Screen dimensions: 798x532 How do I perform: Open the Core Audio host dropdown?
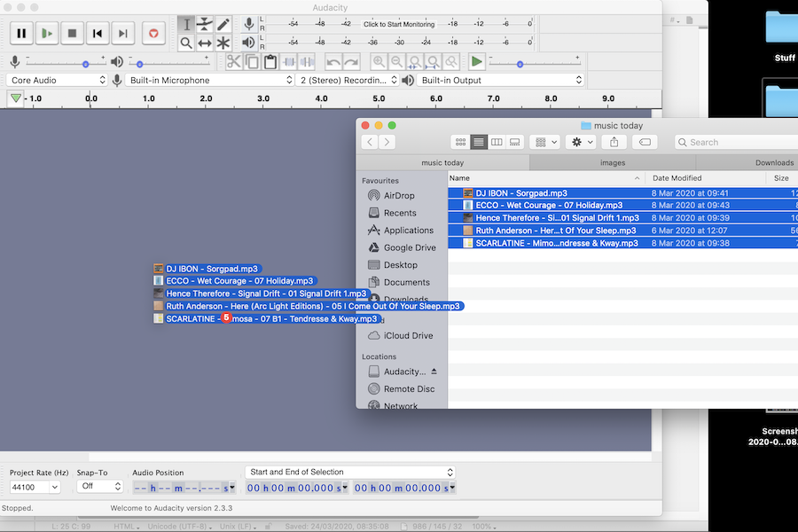click(57, 80)
